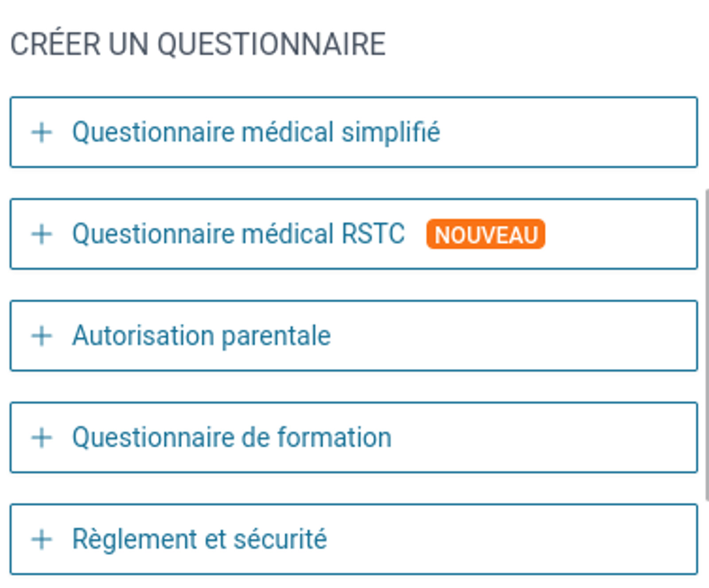The height and width of the screenshot is (588, 709).
Task: Click the plus icon for Questionnaire de formation
Action: coord(42,437)
